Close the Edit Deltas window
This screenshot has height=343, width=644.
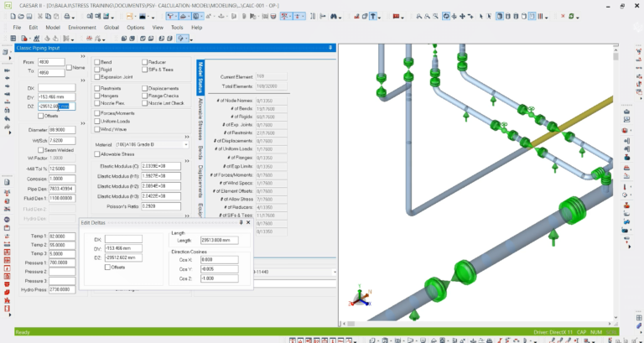point(248,222)
